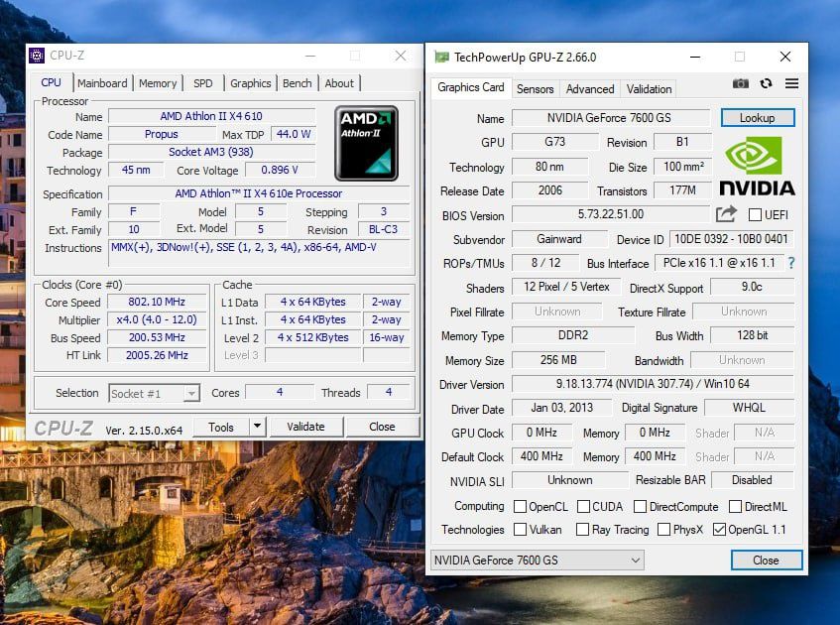Click the Close button in CPU-Z
The height and width of the screenshot is (625, 840).
pyautogui.click(x=382, y=427)
